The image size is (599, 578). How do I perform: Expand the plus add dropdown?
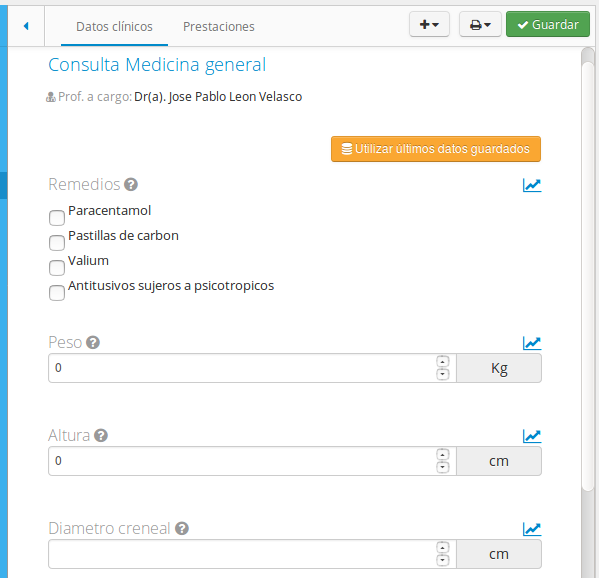(429, 24)
